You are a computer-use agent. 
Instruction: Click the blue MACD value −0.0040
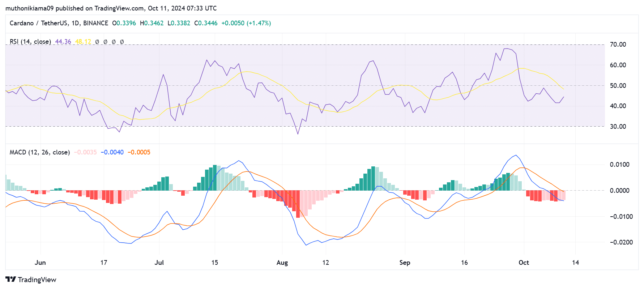point(112,152)
